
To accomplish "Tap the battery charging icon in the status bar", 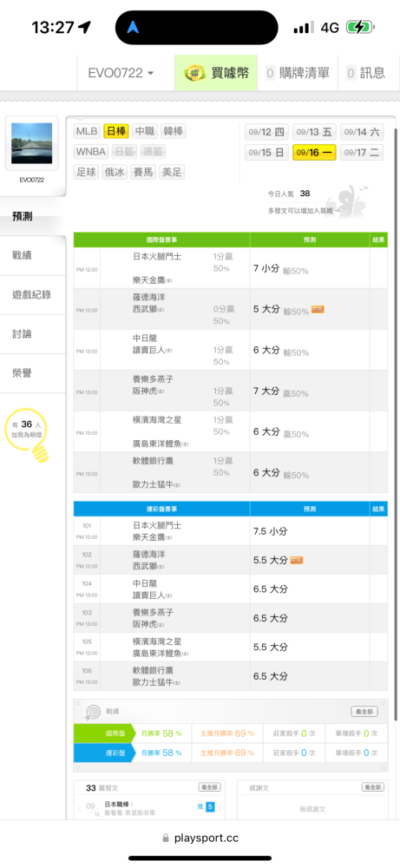I will [x=360, y=27].
